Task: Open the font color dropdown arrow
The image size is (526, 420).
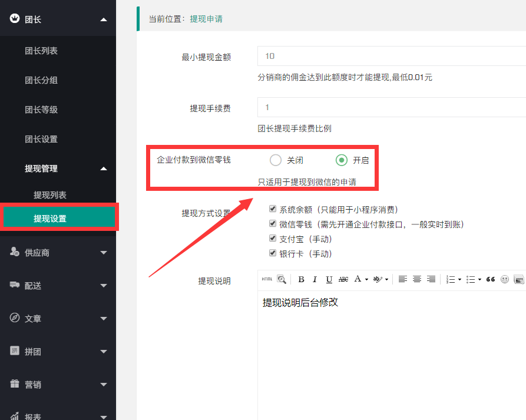Action: click(x=366, y=279)
